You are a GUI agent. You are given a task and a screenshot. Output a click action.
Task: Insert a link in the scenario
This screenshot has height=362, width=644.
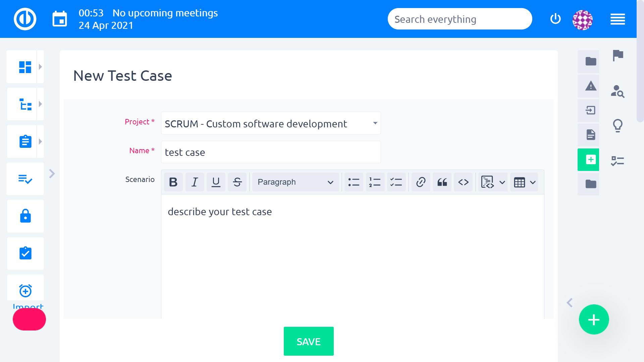tap(421, 182)
